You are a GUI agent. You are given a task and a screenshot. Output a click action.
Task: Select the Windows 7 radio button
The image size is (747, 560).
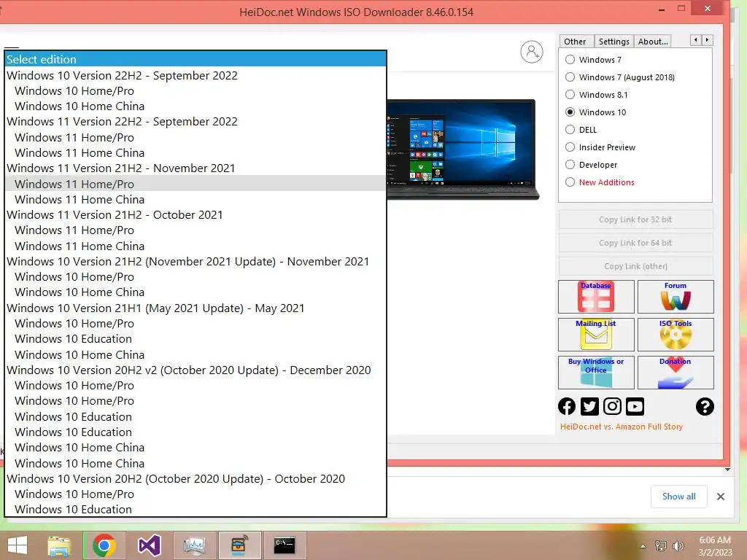click(570, 60)
